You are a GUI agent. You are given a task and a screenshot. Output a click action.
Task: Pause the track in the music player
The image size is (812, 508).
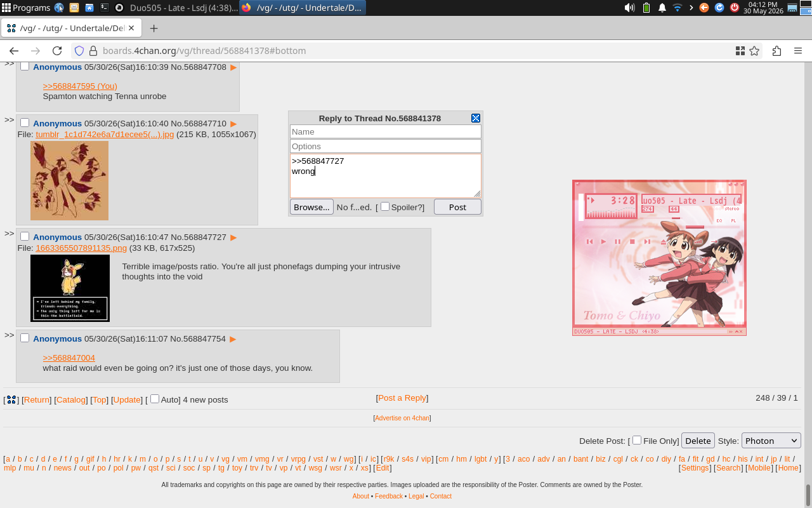pyautogui.click(x=618, y=241)
